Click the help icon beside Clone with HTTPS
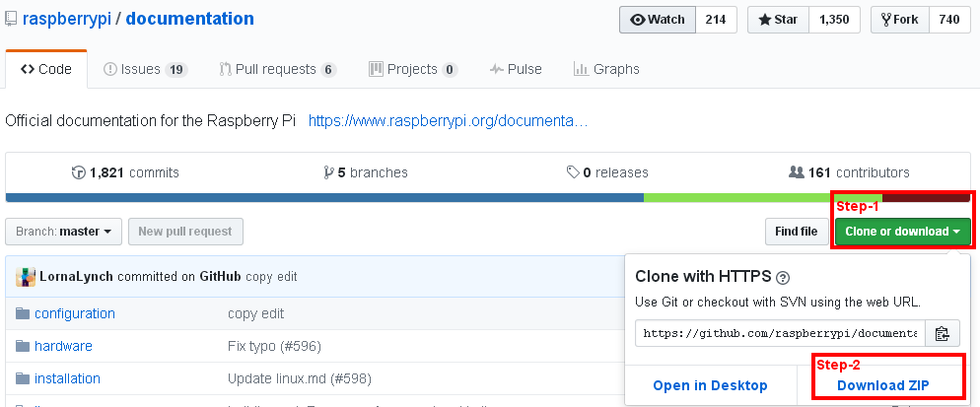 (783, 278)
